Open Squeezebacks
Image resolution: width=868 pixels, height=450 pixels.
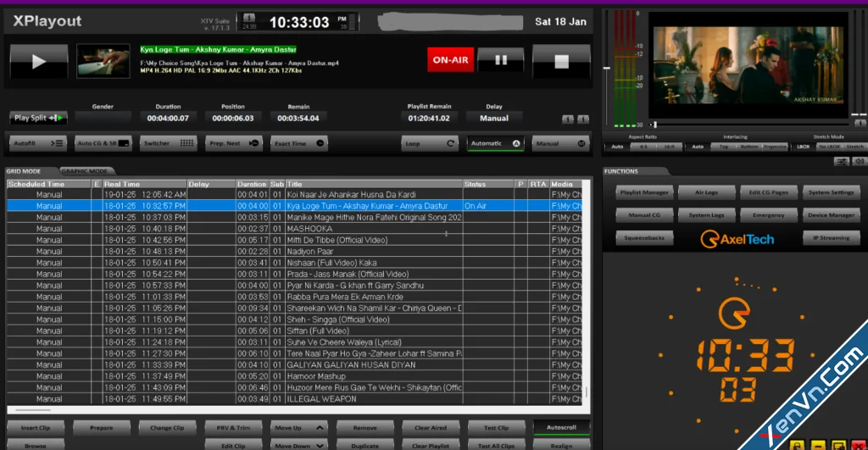click(x=644, y=238)
